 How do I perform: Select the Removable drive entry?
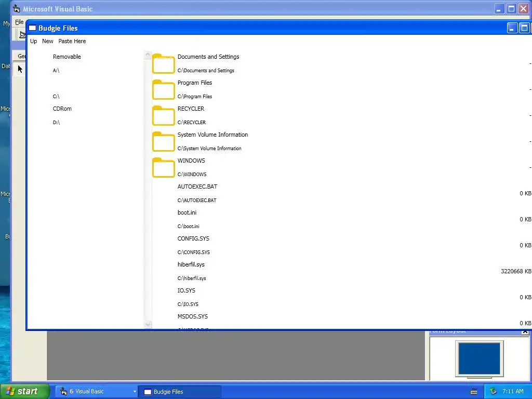click(67, 57)
